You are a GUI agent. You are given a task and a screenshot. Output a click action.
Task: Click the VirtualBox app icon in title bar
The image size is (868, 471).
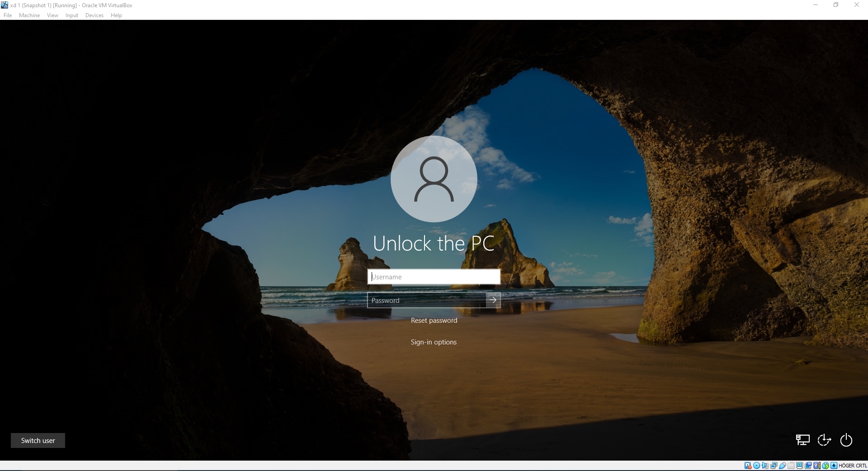[5, 5]
